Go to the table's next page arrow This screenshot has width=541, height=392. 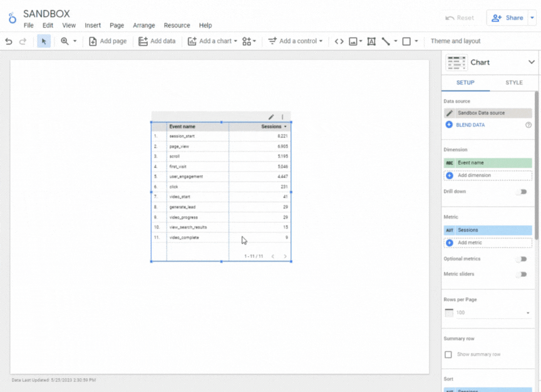point(285,256)
